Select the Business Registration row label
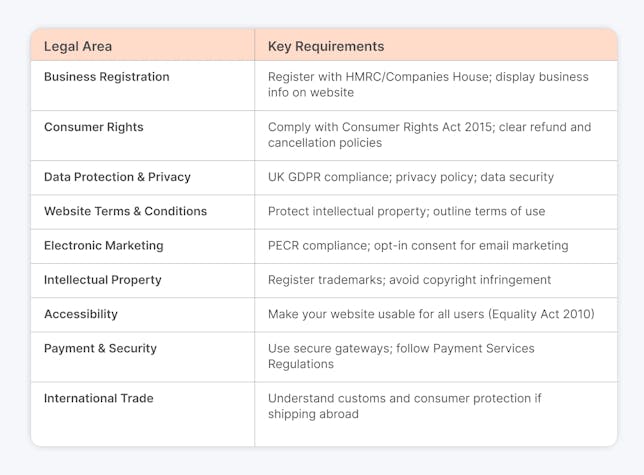The height and width of the screenshot is (475, 644). (106, 77)
